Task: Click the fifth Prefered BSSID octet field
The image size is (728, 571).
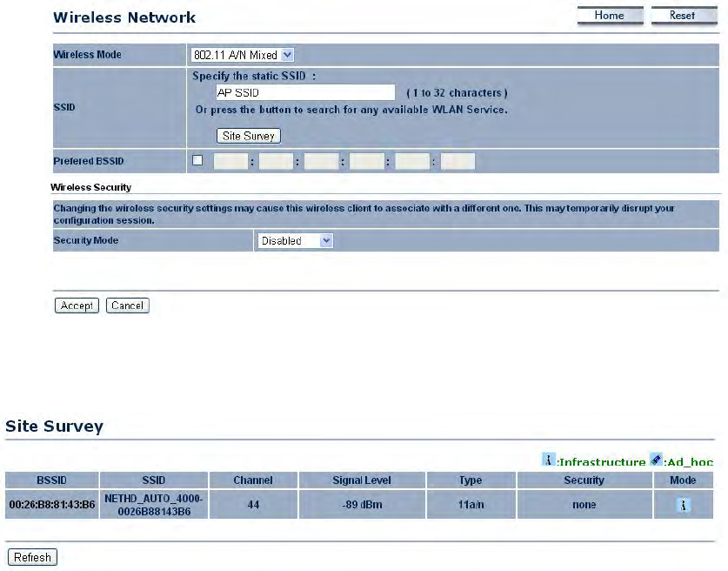Action: pos(412,161)
